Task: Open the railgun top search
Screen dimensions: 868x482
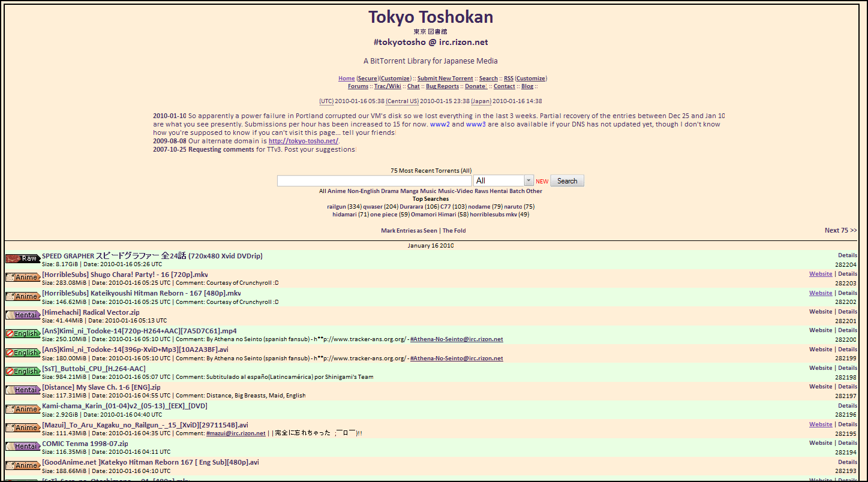Action: (x=337, y=207)
